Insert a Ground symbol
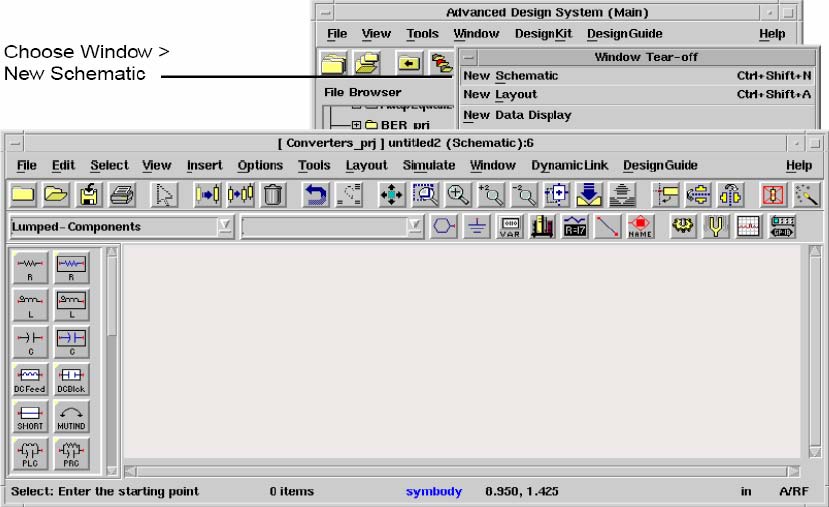 pos(477,227)
